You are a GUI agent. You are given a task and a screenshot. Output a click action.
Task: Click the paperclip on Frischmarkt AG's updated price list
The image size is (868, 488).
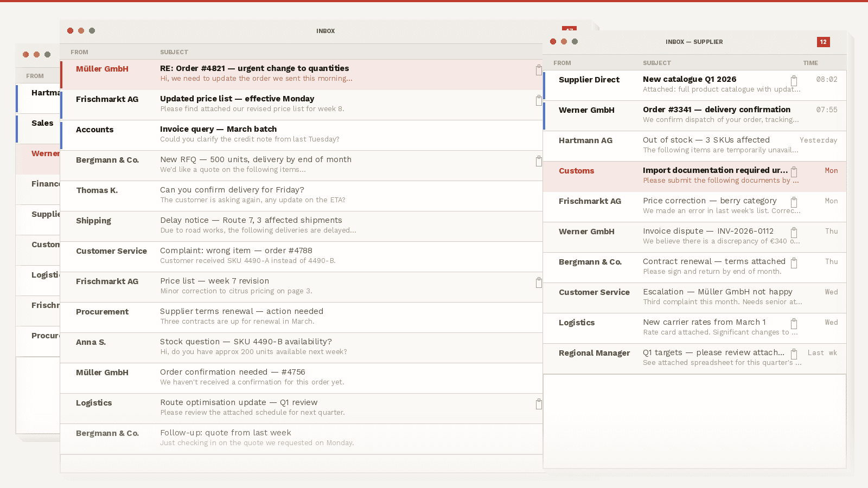point(538,100)
